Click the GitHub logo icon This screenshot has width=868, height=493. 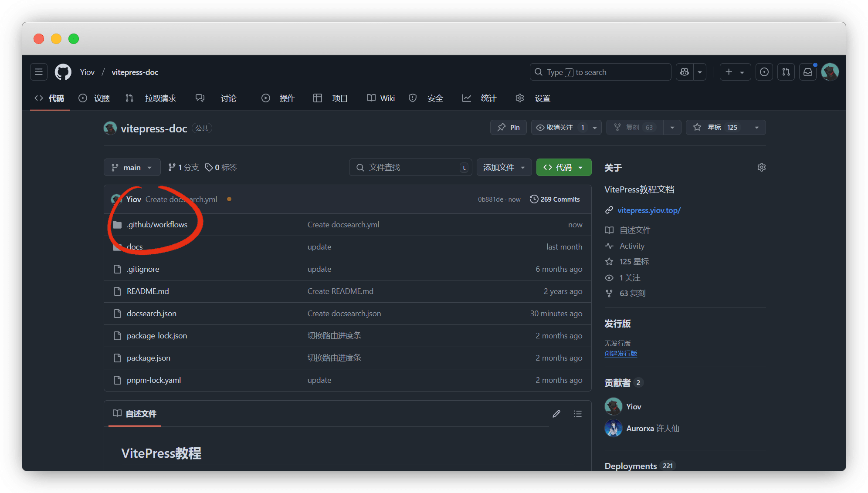[63, 72]
